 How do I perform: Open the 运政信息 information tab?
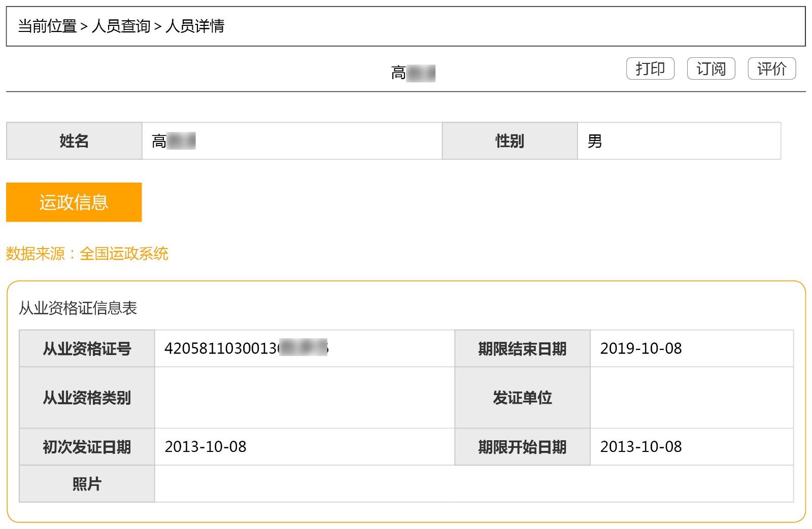pyautogui.click(x=73, y=202)
